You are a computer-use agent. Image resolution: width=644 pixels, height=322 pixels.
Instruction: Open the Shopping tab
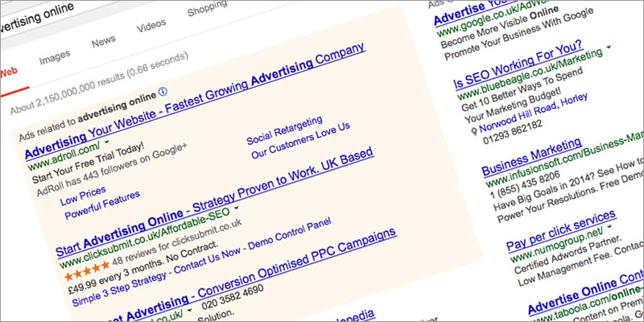(208, 9)
